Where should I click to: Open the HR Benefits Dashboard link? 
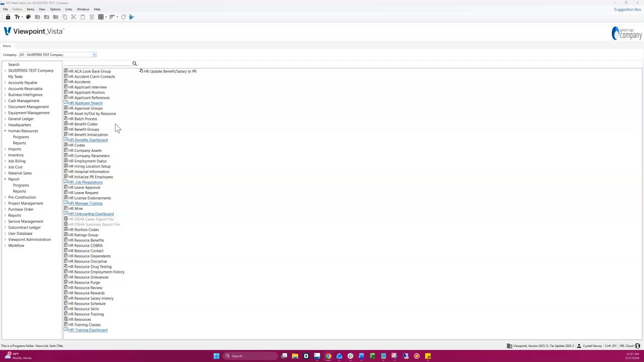click(x=88, y=140)
